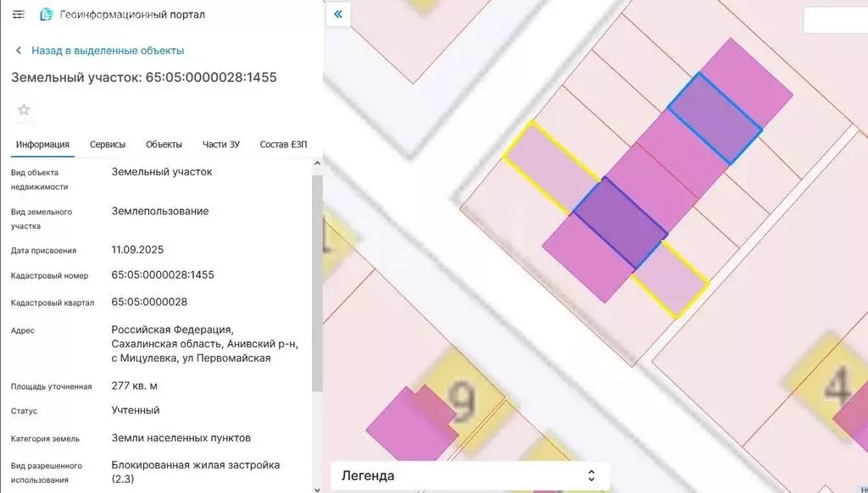Switch to the Части ЗУ tab
Image resolution: width=868 pixels, height=493 pixels.
pyautogui.click(x=220, y=144)
